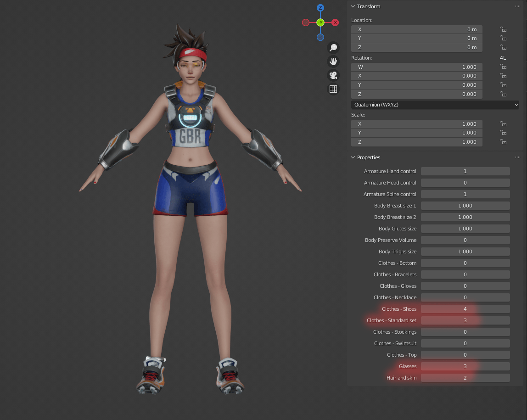The height and width of the screenshot is (420, 527).
Task: Click the Clothes - Bracelets value field
Action: (465, 274)
